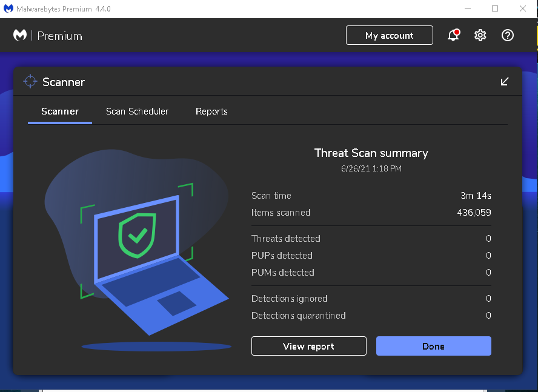
Task: Switch to the Reports tab
Action: [x=211, y=111]
